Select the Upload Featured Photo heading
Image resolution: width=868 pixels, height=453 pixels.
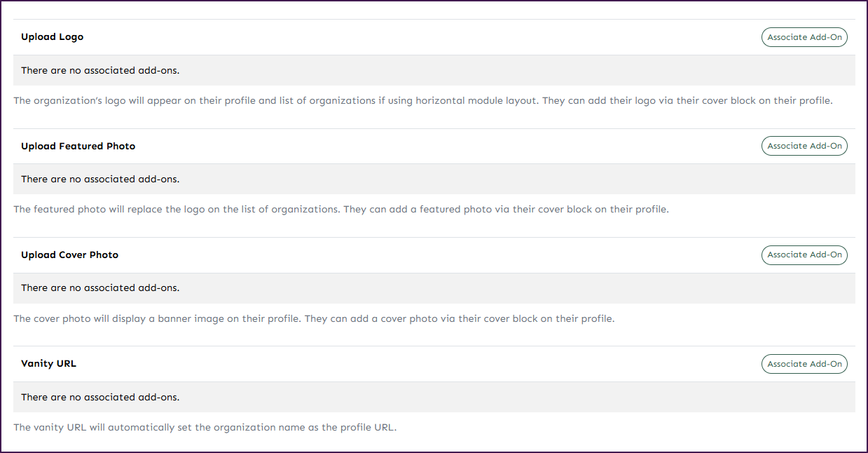[x=78, y=147]
